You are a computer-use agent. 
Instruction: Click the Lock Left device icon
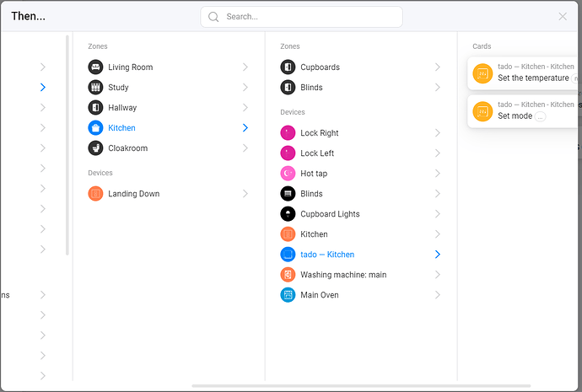288,153
